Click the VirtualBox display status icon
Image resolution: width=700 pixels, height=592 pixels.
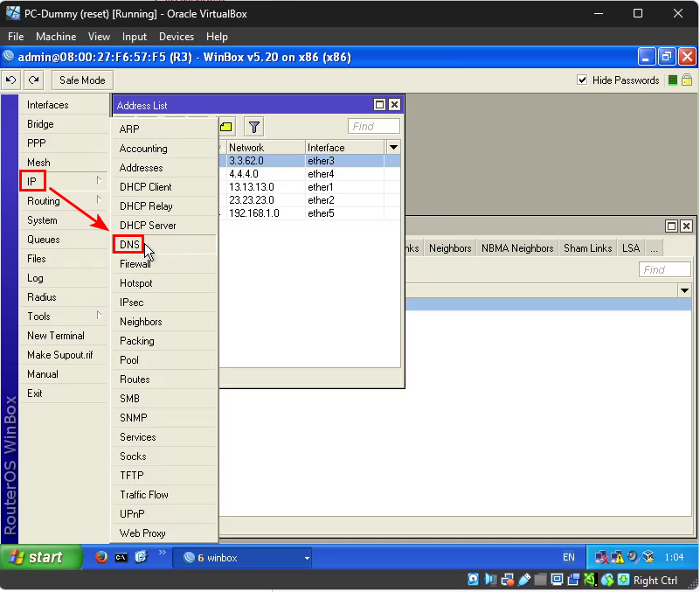pyautogui.click(x=557, y=580)
